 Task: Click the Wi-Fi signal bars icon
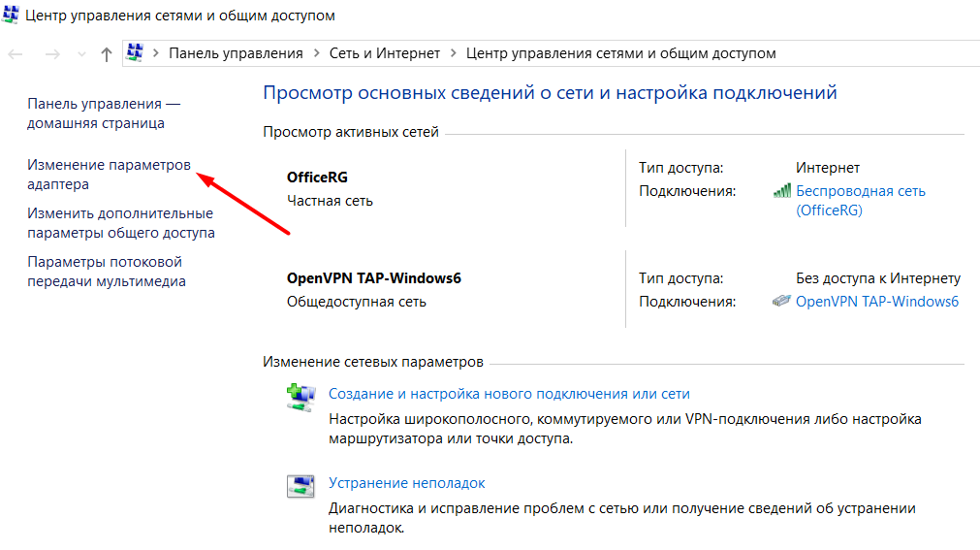pos(782,191)
